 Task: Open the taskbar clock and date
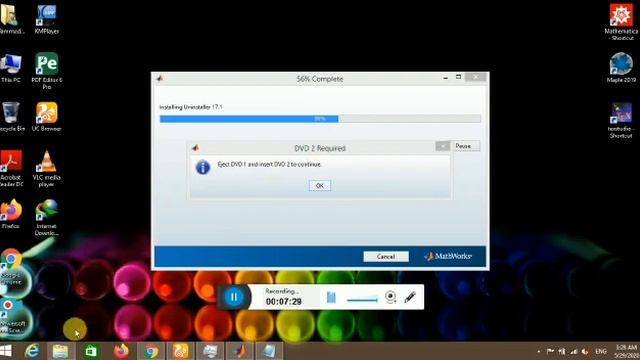[626, 351]
